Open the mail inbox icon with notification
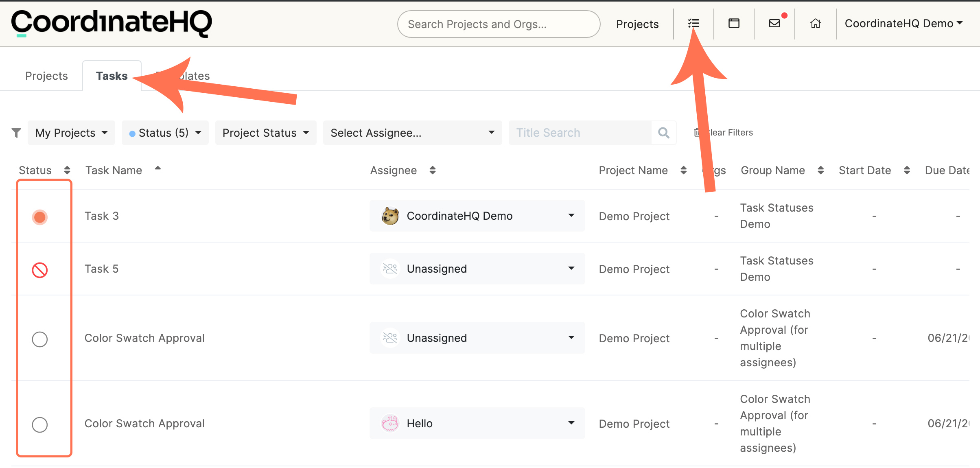980x468 pixels. 774,24
